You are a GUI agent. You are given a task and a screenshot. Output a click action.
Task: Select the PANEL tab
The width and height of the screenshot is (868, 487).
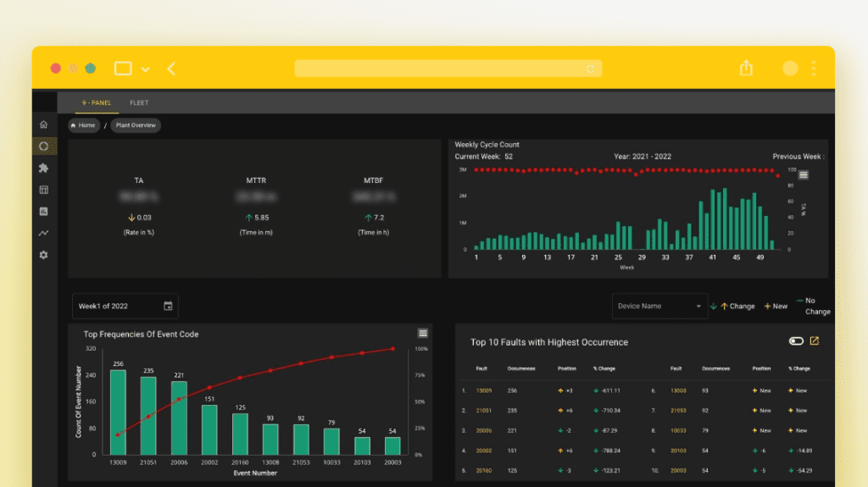point(97,103)
